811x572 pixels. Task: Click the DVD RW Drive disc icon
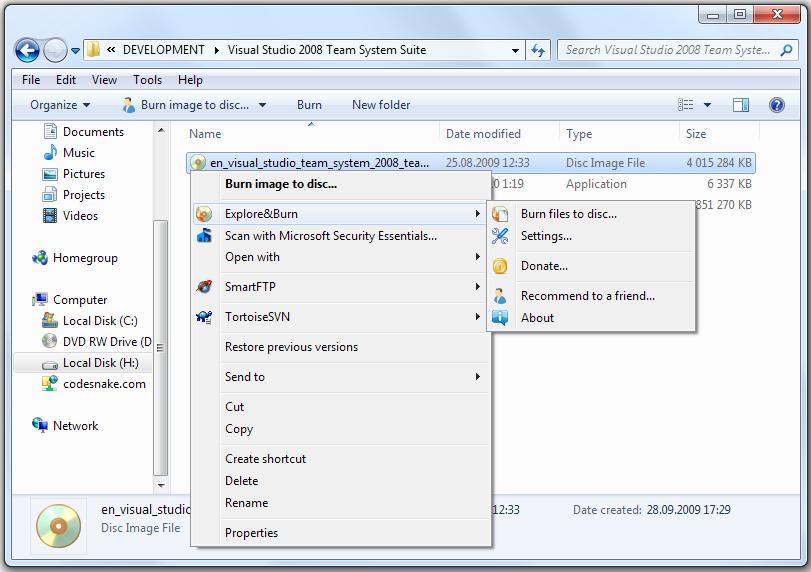point(50,341)
